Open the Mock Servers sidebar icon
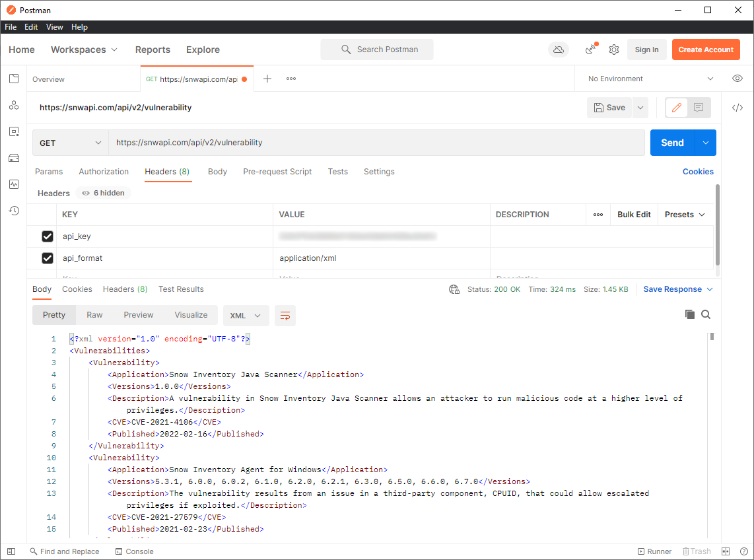Viewport: 754px width, 560px height. [x=14, y=158]
